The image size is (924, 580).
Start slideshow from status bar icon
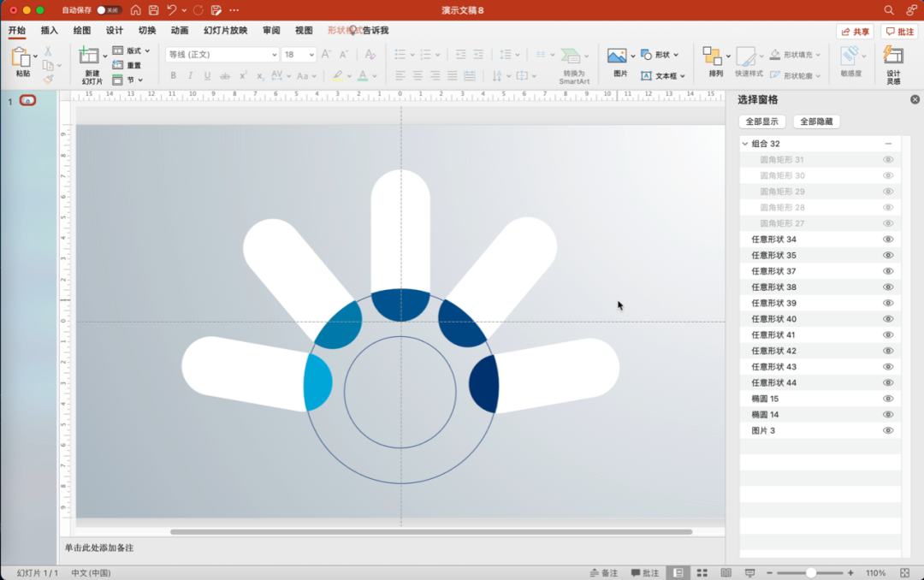coord(749,572)
